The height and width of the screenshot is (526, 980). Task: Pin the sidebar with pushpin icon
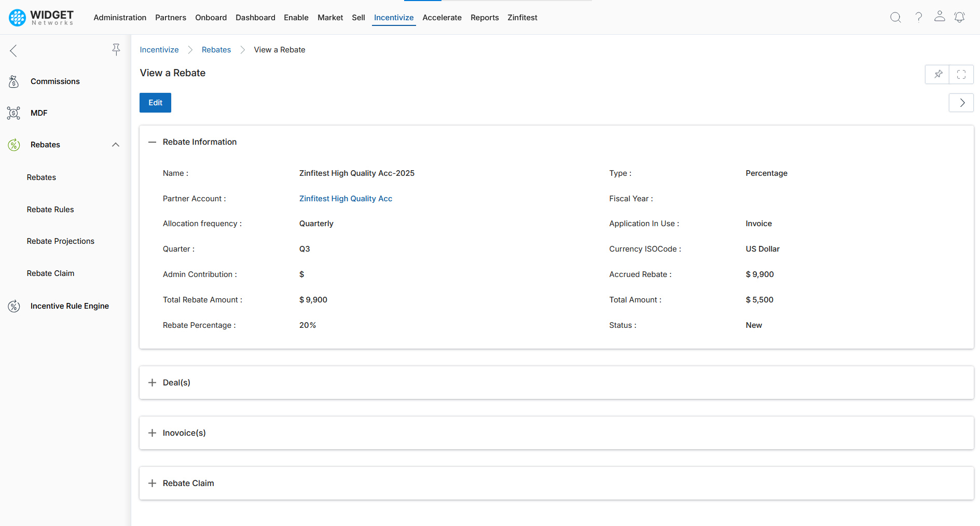(x=116, y=49)
